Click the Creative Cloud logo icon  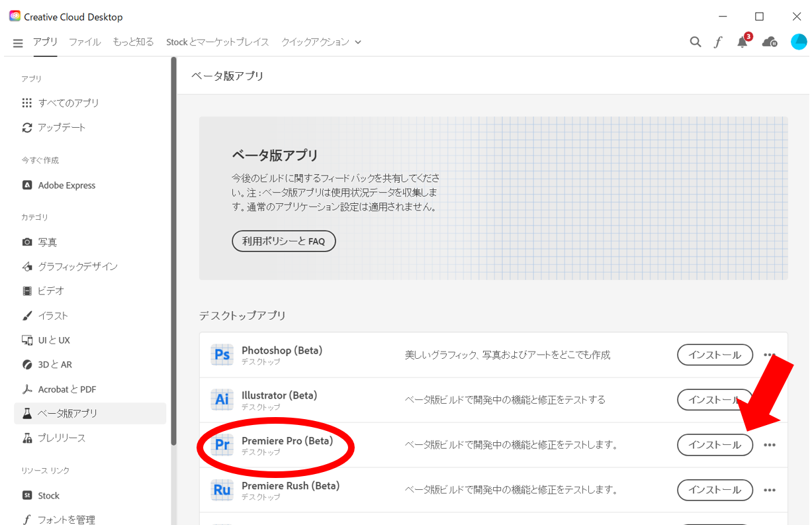[15, 16]
